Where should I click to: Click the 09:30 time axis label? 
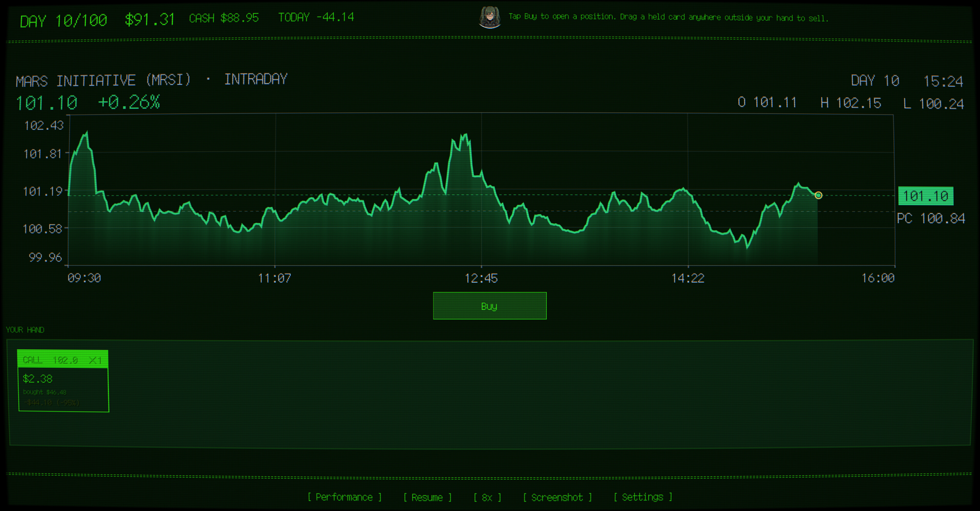84,278
